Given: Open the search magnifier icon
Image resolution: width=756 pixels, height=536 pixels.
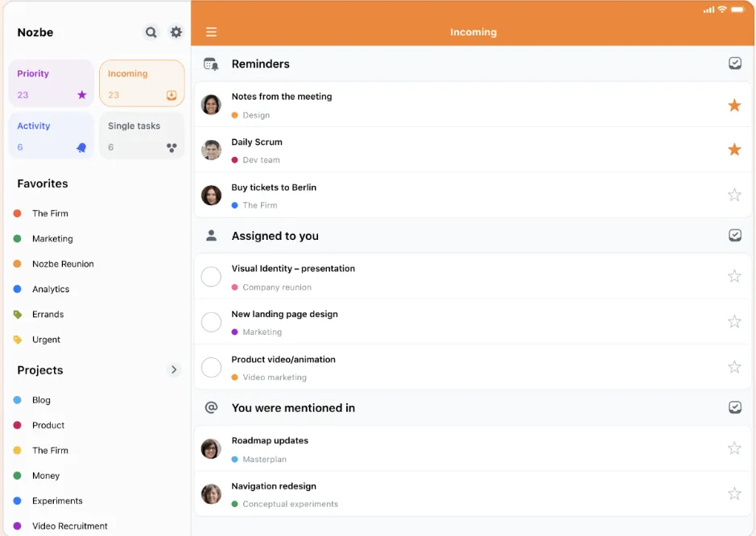Looking at the screenshot, I should [x=151, y=32].
